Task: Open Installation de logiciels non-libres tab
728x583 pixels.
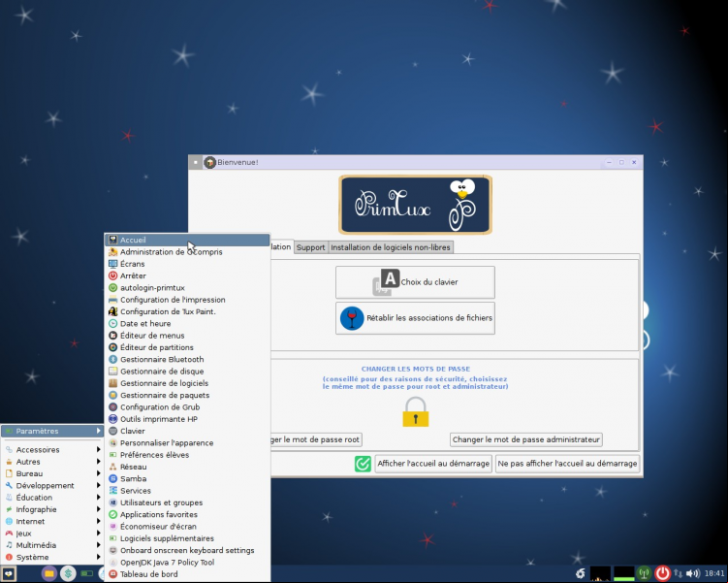Action: 391,247
